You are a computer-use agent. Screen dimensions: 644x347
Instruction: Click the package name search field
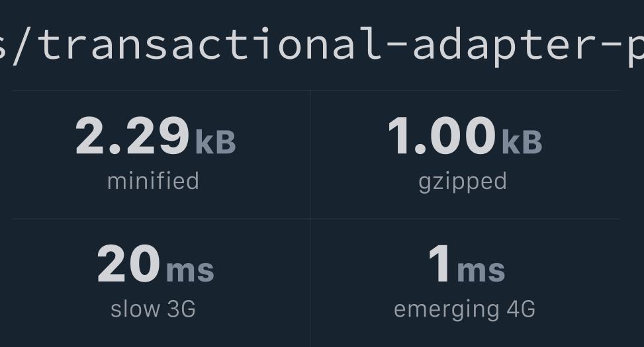(x=322, y=44)
